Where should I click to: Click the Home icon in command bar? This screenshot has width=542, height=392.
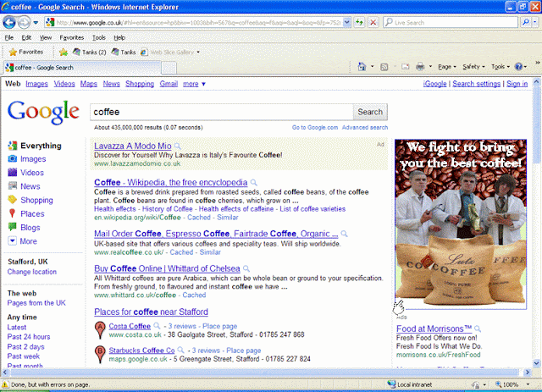[362, 66]
